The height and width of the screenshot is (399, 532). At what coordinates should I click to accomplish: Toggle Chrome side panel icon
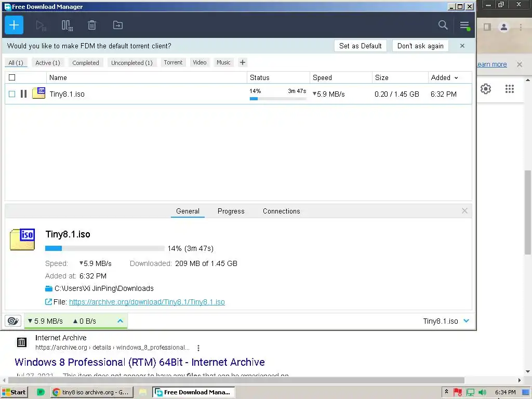pos(487,27)
